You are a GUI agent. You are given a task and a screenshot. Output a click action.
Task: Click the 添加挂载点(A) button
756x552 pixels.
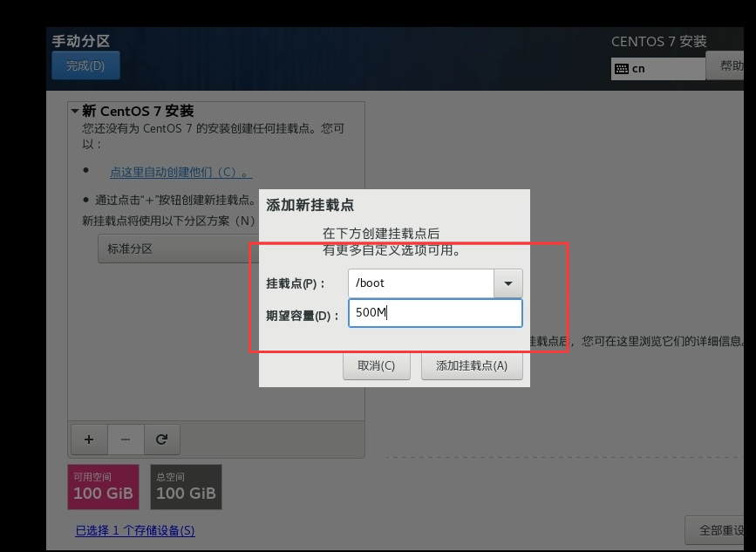[472, 366]
